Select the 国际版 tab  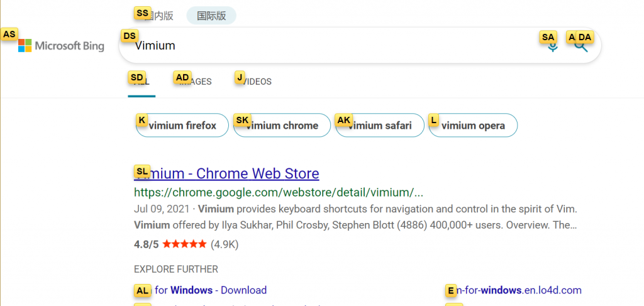[211, 16]
